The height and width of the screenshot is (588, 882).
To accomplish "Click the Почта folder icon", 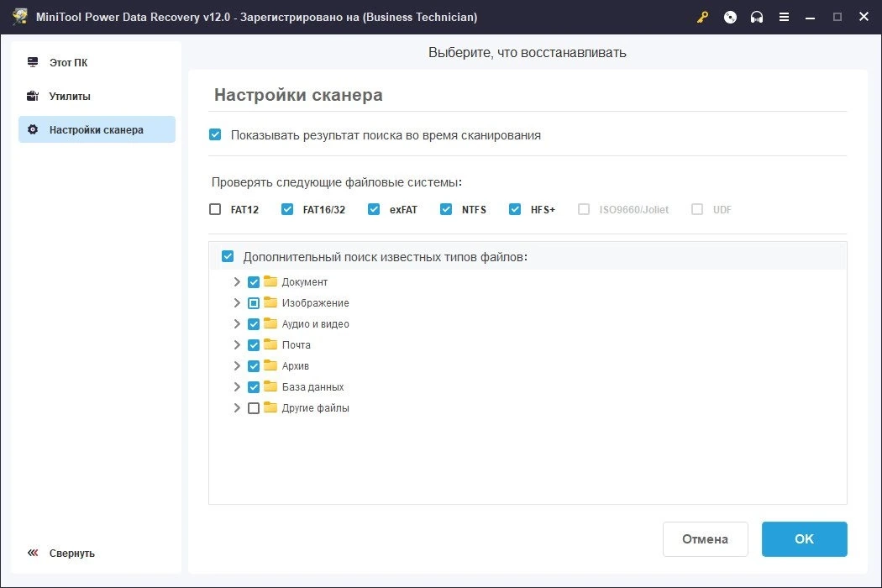I will [x=270, y=344].
